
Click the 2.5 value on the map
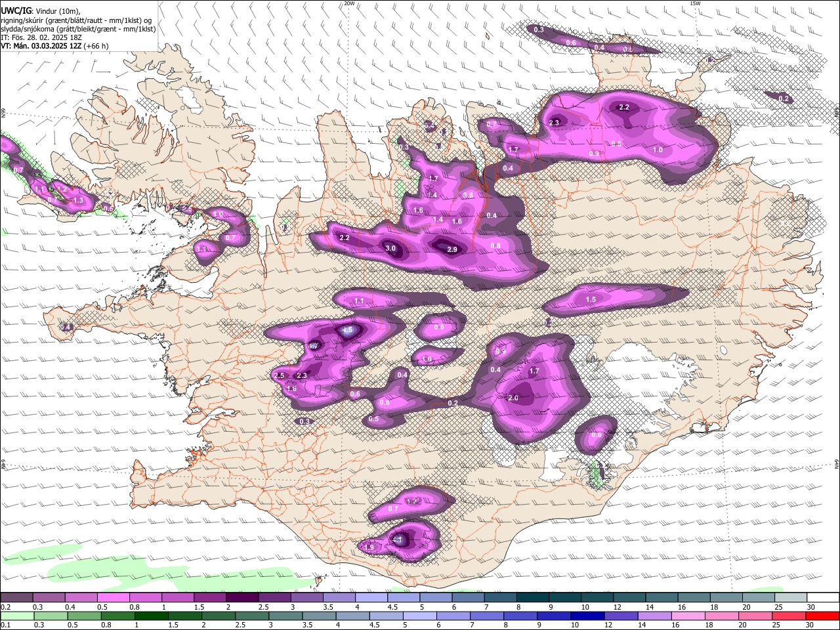(x=279, y=375)
